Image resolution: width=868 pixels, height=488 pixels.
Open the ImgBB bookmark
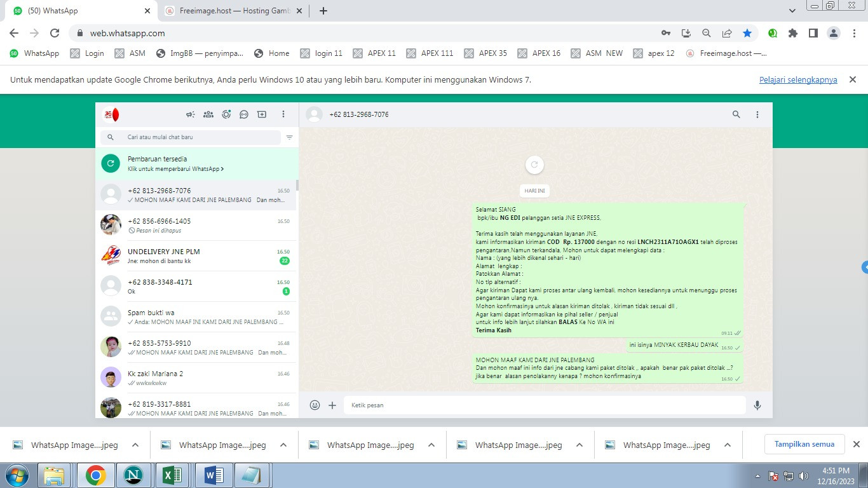click(200, 53)
